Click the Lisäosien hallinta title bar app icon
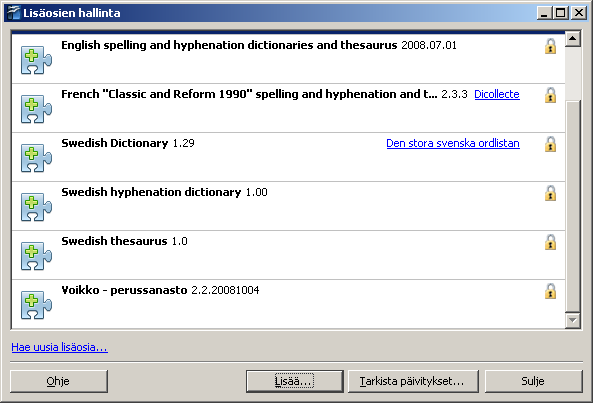The height and width of the screenshot is (403, 593). coord(14,13)
